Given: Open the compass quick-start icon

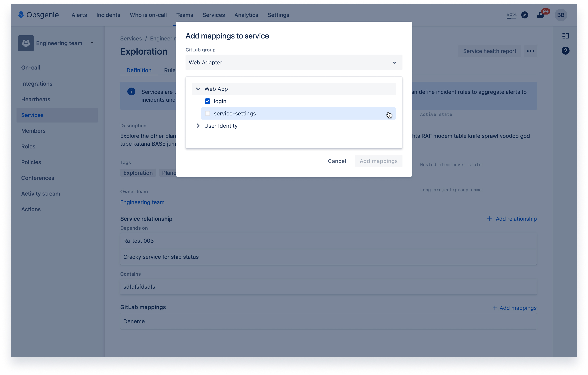Looking at the screenshot, I should [525, 15].
